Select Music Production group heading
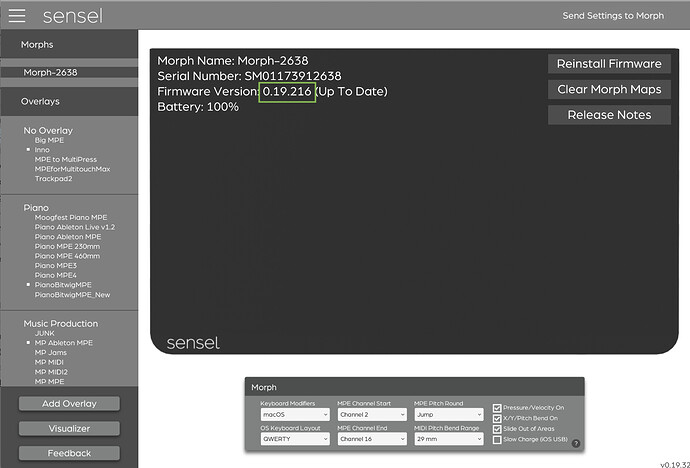The width and height of the screenshot is (690, 468). tap(61, 324)
